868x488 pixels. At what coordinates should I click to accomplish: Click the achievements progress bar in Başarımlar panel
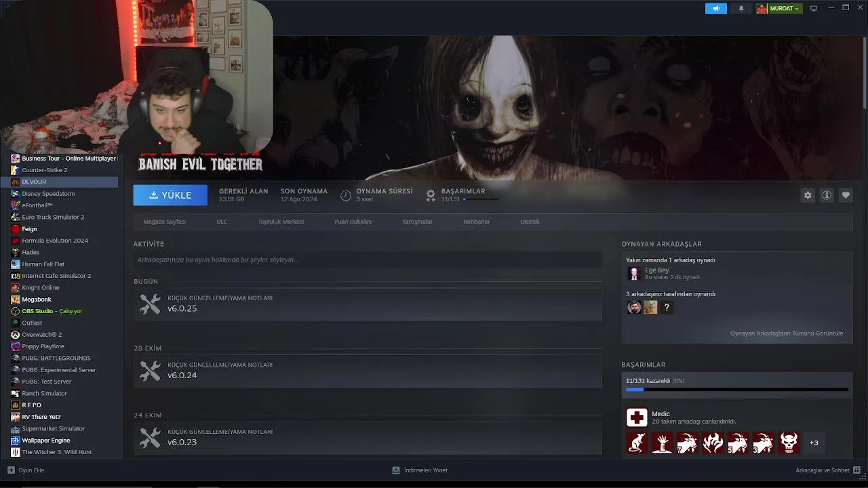coord(737,390)
